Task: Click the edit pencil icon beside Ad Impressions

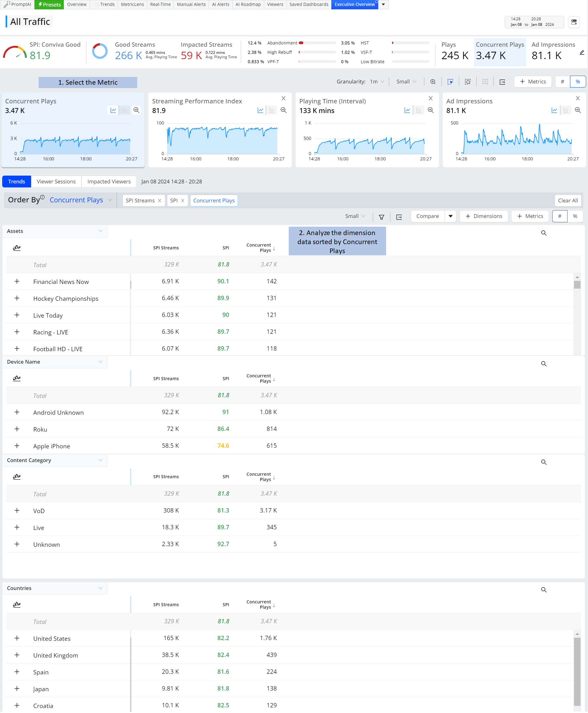Action: [581, 53]
